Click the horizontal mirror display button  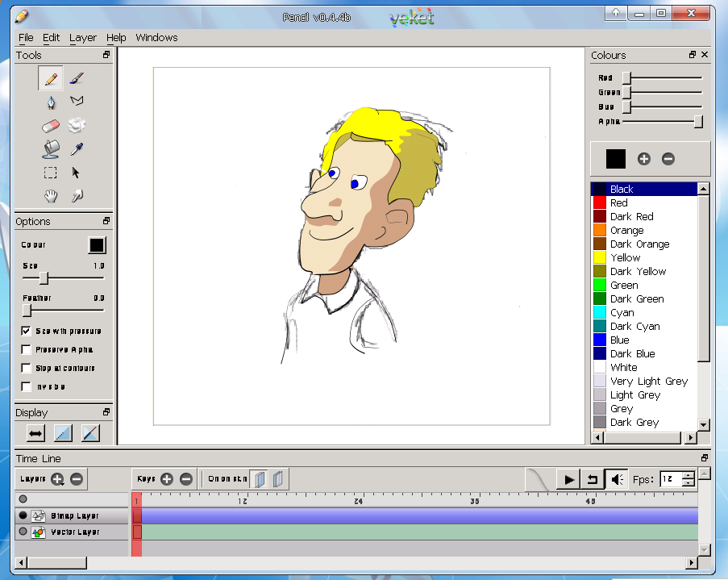point(35,434)
